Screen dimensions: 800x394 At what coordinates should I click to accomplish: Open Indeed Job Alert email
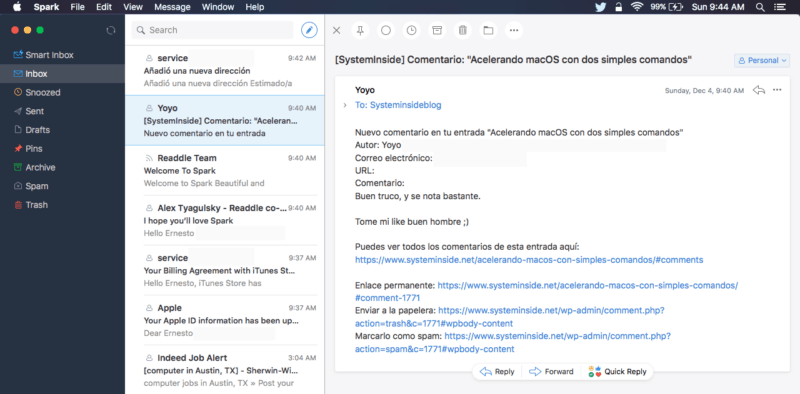[224, 370]
